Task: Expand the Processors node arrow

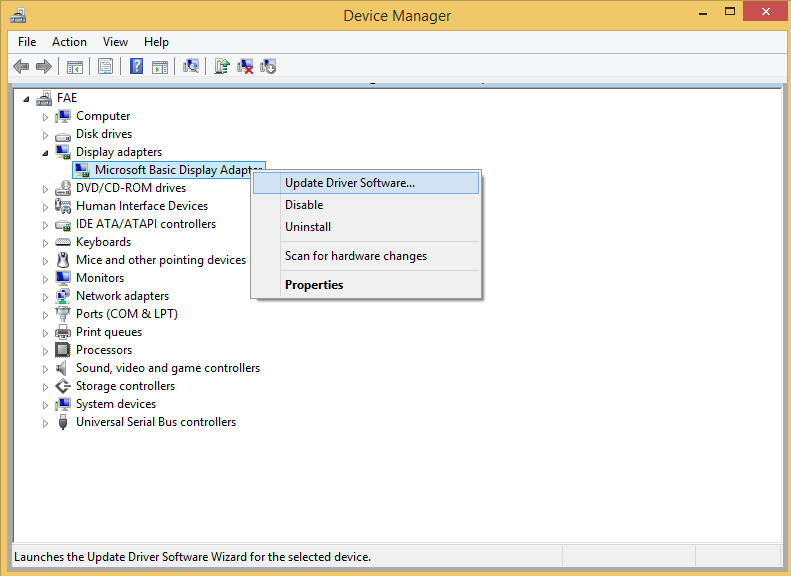Action: coord(45,351)
